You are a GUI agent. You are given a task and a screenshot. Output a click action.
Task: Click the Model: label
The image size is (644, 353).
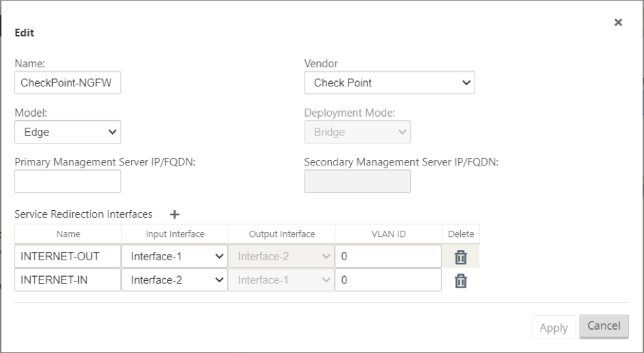click(x=31, y=113)
